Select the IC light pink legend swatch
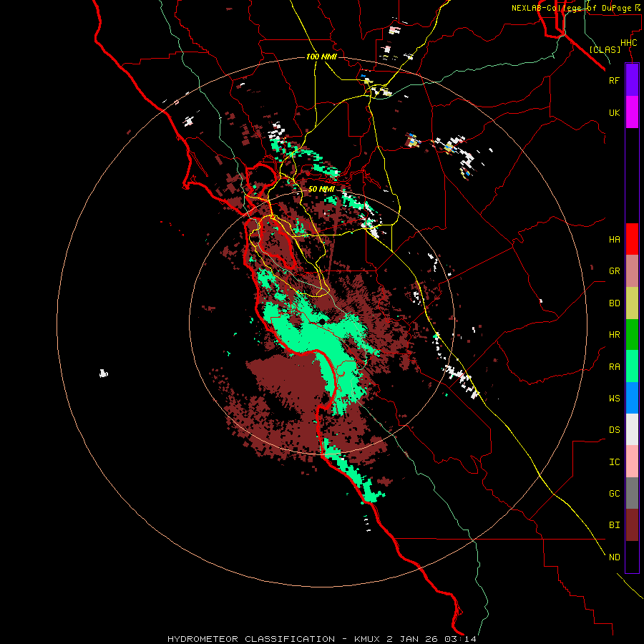The image size is (644, 644). [632, 462]
